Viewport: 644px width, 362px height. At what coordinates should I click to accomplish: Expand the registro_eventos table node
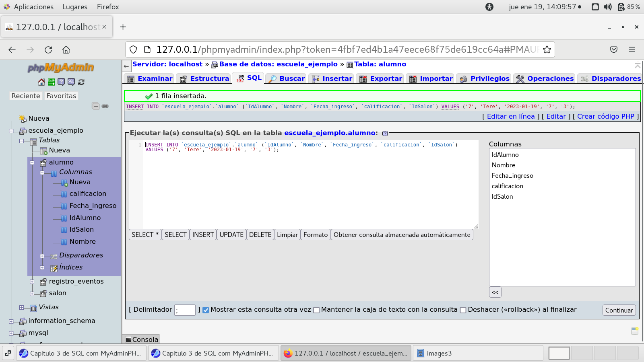coord(32,282)
